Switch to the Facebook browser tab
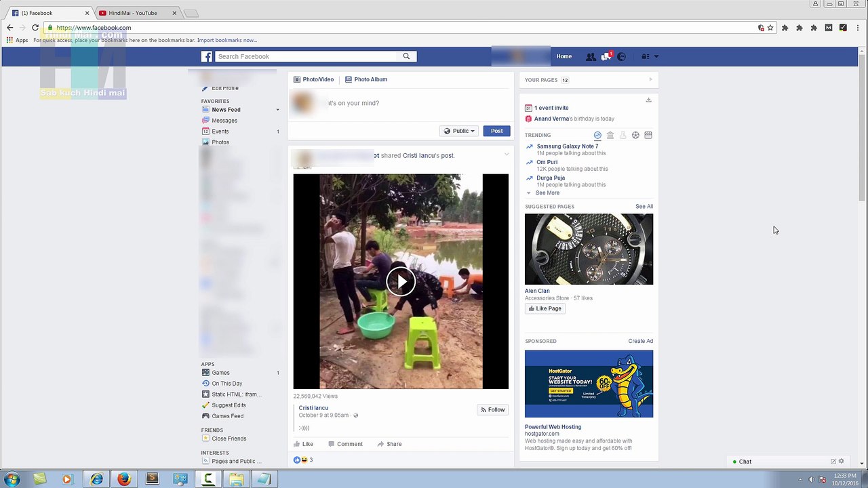This screenshot has height=488, width=868. [x=51, y=13]
